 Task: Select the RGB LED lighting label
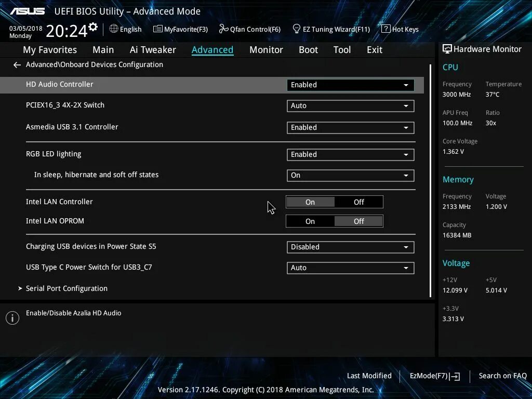click(x=54, y=154)
